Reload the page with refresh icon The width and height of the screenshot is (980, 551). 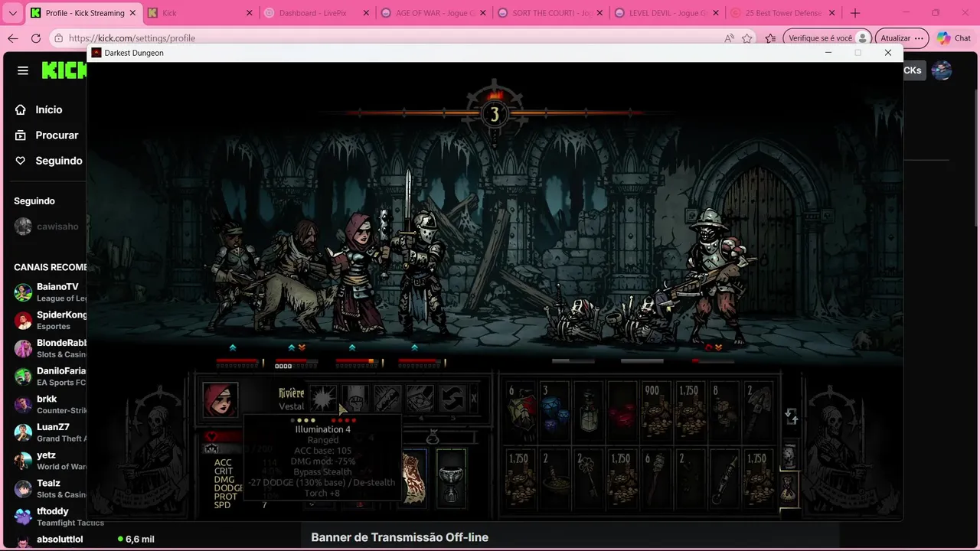(x=36, y=38)
